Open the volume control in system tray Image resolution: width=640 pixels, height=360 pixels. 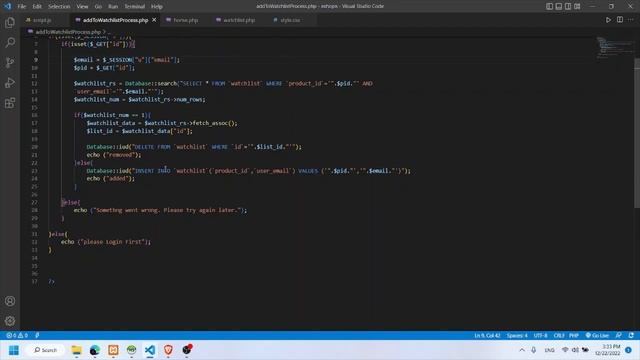pos(575,350)
